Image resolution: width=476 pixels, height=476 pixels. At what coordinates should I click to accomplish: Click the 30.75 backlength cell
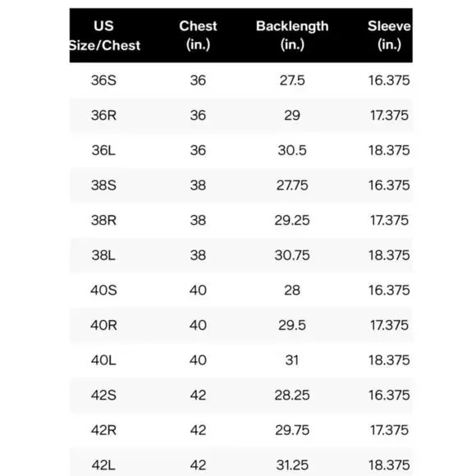[292, 255]
